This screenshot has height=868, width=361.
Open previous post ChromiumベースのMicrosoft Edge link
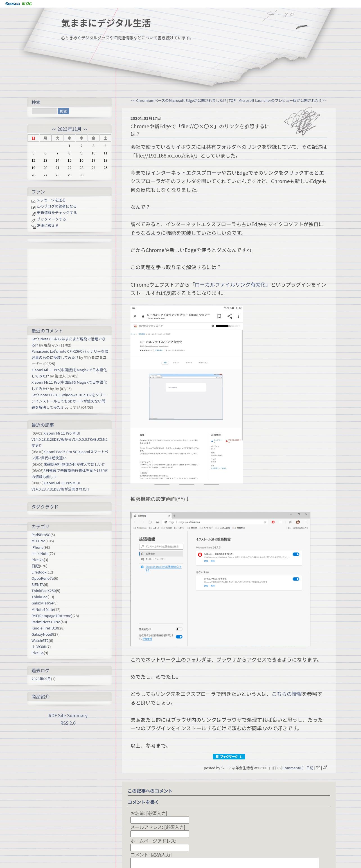(179, 100)
